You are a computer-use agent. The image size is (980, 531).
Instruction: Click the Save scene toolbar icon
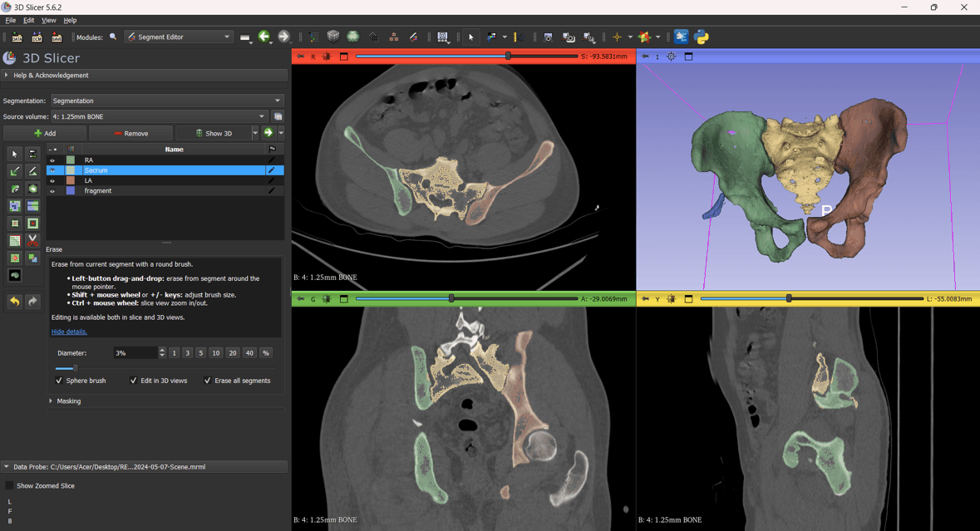[57, 37]
